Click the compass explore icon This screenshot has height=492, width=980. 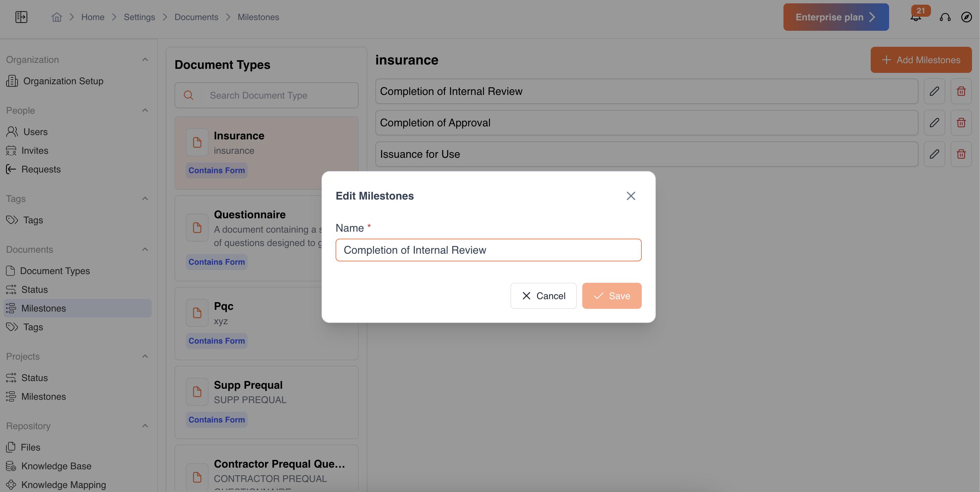(966, 17)
